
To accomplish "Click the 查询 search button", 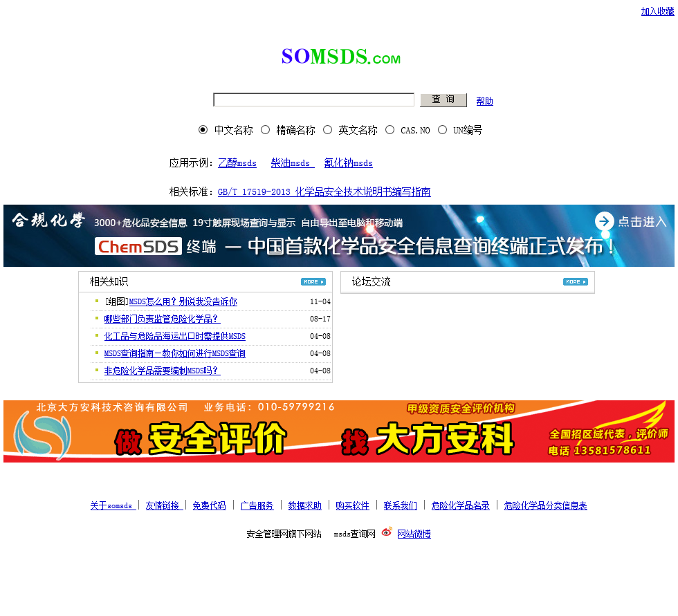I will coord(443,100).
